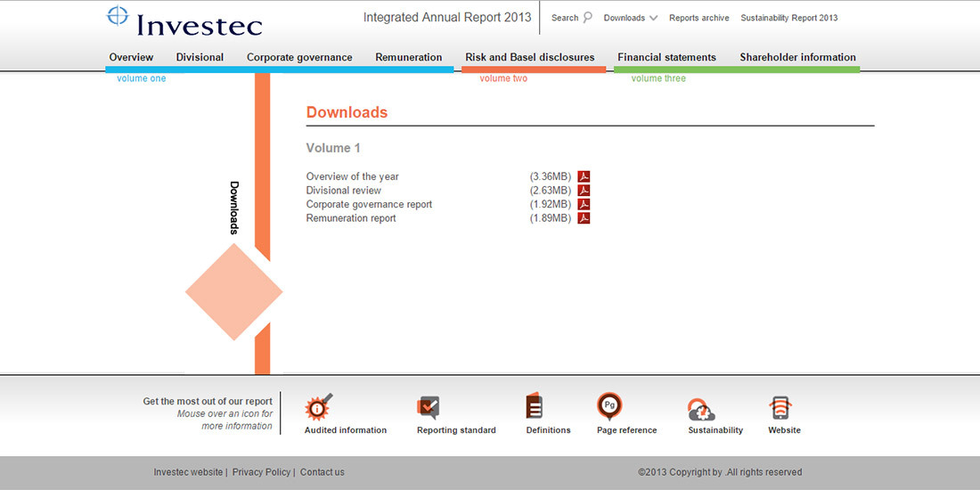The height and width of the screenshot is (490, 980).
Task: Click the Page reference pin icon
Action: pyautogui.click(x=609, y=406)
